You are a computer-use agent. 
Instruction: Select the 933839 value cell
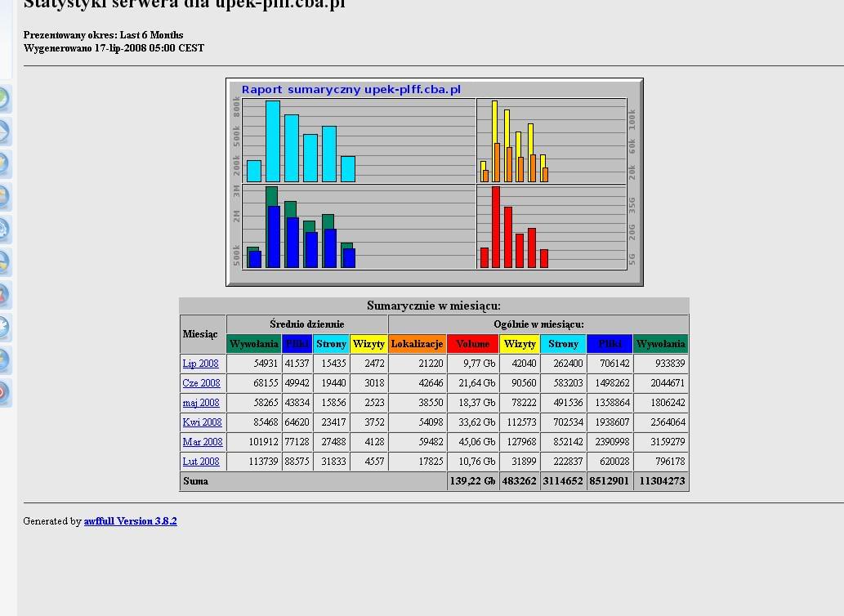(661, 364)
